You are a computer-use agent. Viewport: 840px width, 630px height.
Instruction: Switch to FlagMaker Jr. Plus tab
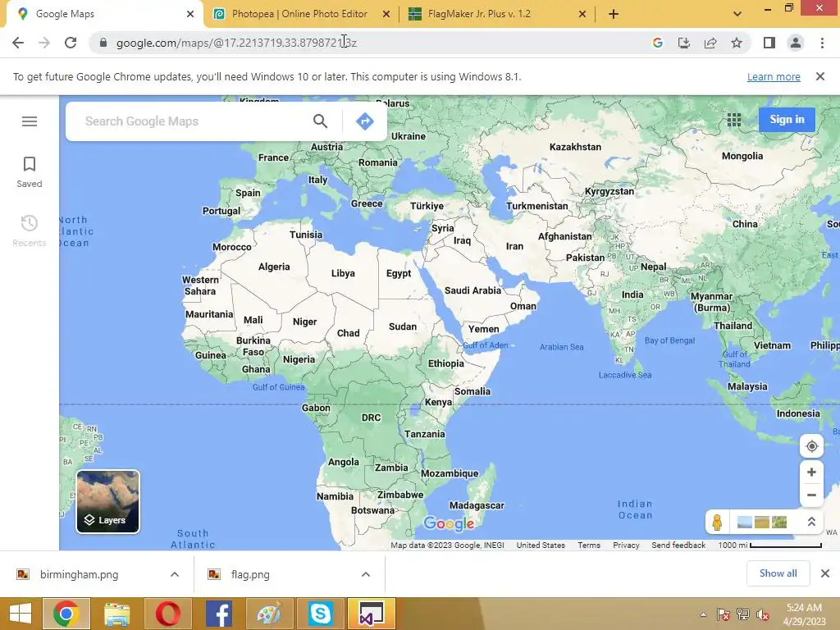(479, 14)
